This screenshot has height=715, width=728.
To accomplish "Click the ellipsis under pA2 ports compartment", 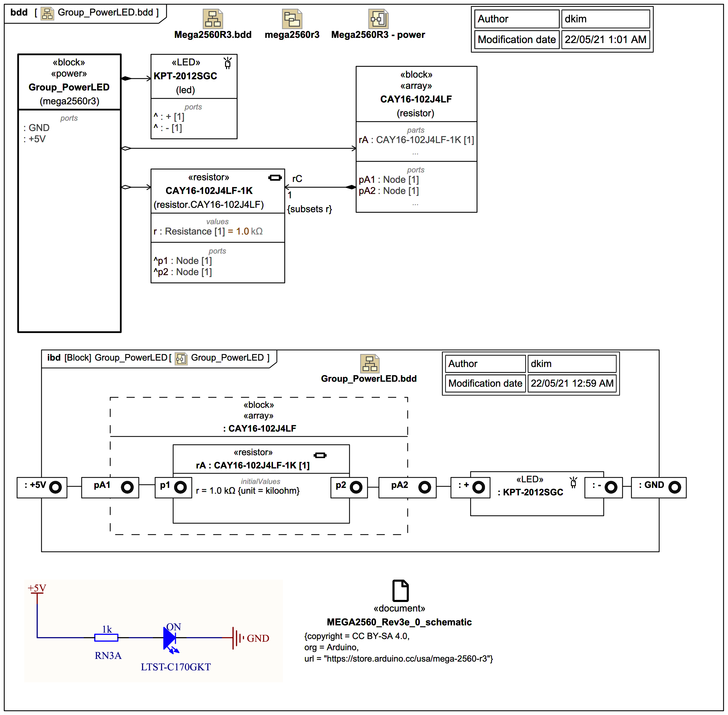I will pos(415,204).
